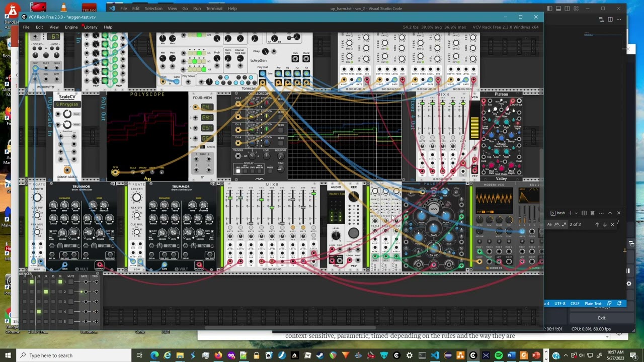Click the ScaleCV Mode knob
The width and height of the screenshot is (644, 362).
pyautogui.click(x=67, y=125)
